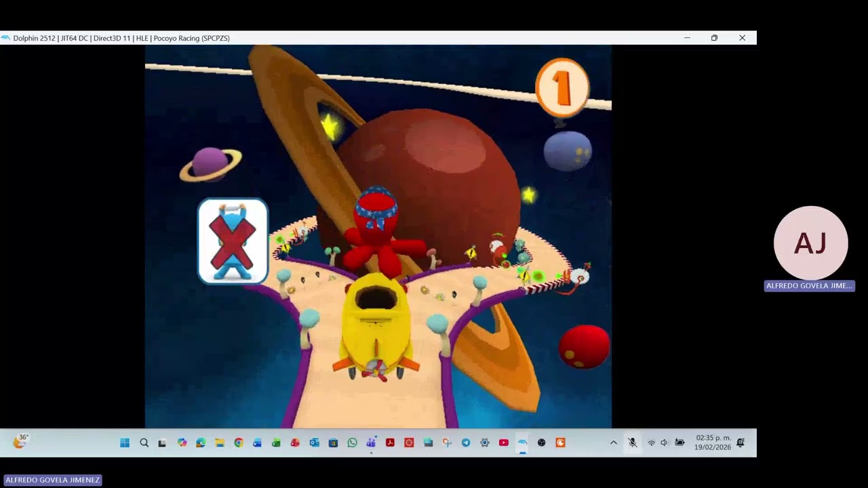The height and width of the screenshot is (488, 868).
Task: Open Task View on taskbar
Action: click(x=162, y=443)
